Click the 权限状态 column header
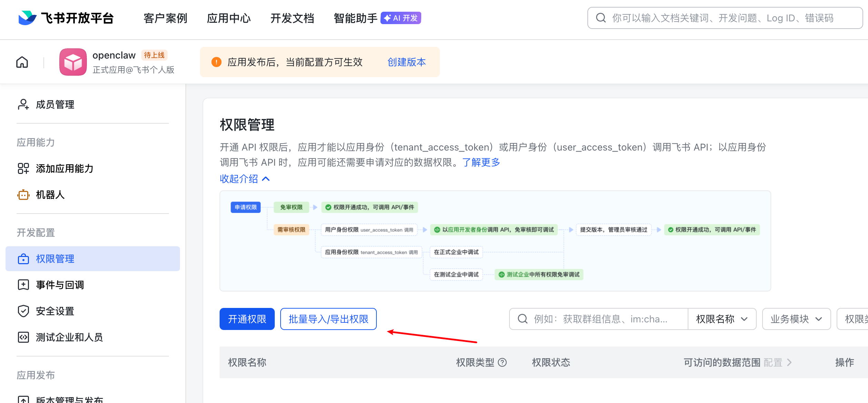 (x=551, y=362)
